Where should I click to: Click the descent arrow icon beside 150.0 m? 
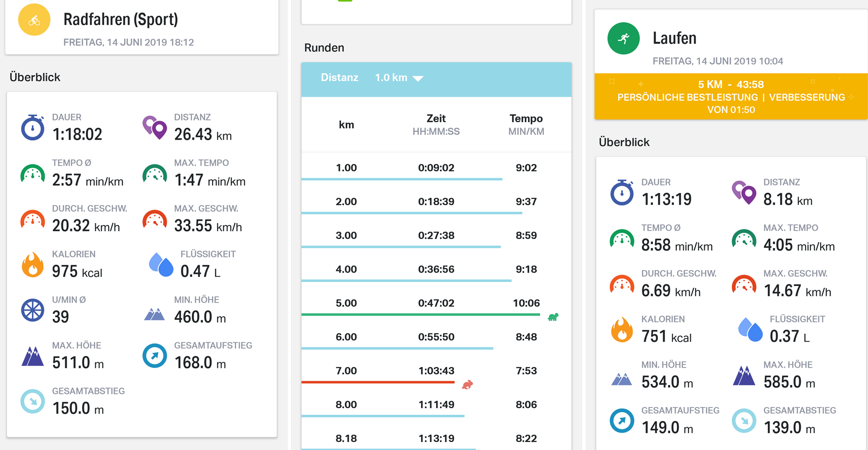33,401
